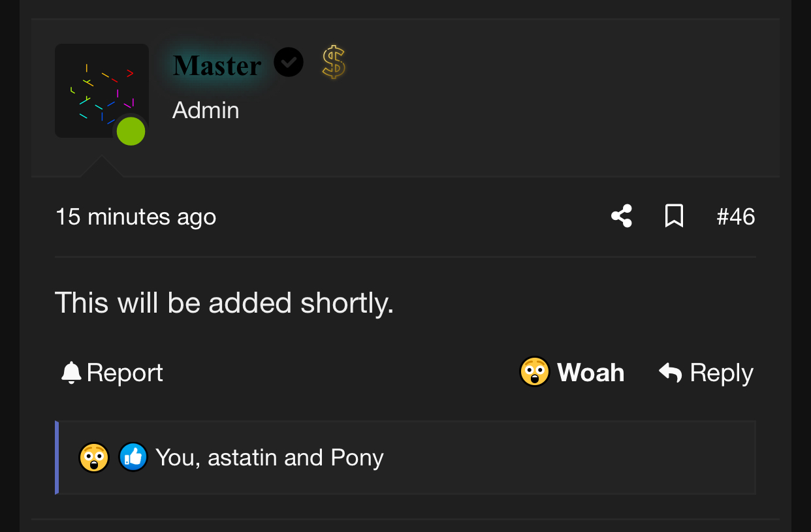Click the blue thumbs-up like icon in reactions

click(x=133, y=457)
